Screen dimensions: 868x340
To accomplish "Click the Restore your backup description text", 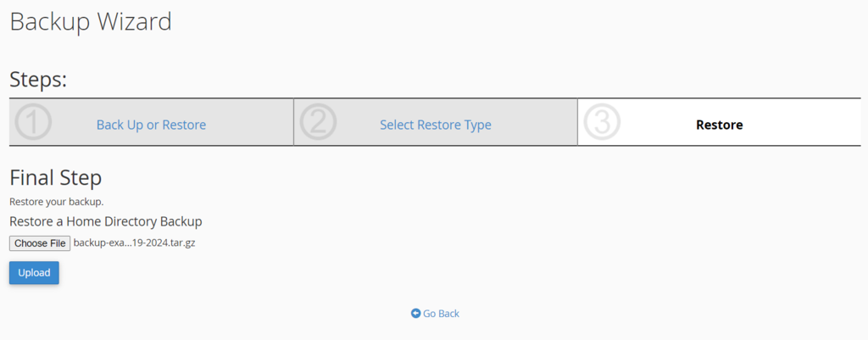I will [x=56, y=202].
